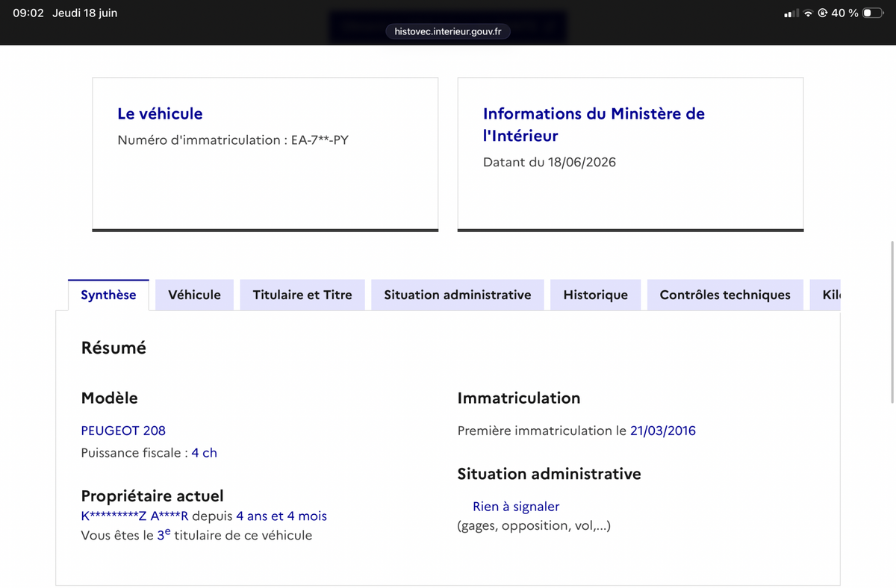Select the registration number EA-7**-PY text
The image size is (896, 588).
[320, 140]
